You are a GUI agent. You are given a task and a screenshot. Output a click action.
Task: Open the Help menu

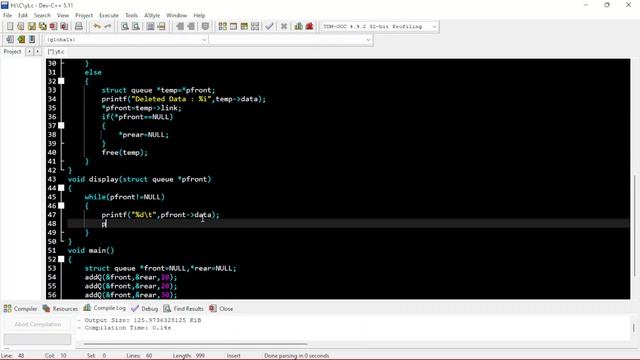(x=199, y=15)
